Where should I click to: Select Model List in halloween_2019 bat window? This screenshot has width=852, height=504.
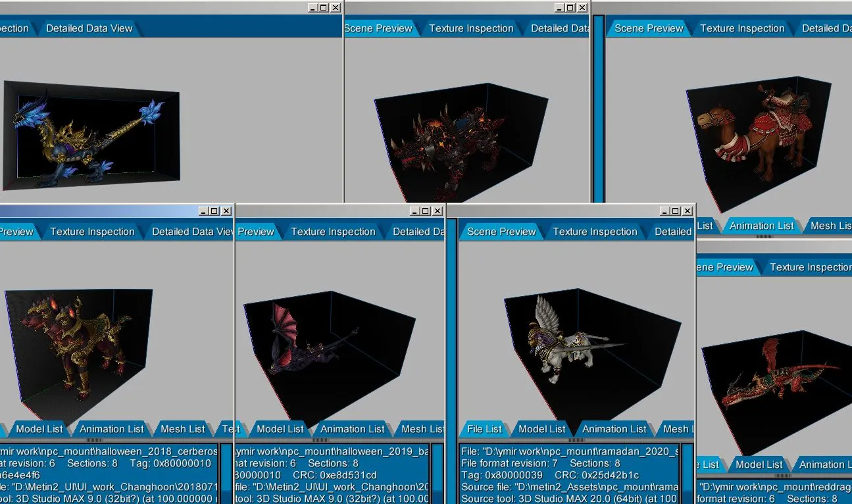click(x=280, y=429)
